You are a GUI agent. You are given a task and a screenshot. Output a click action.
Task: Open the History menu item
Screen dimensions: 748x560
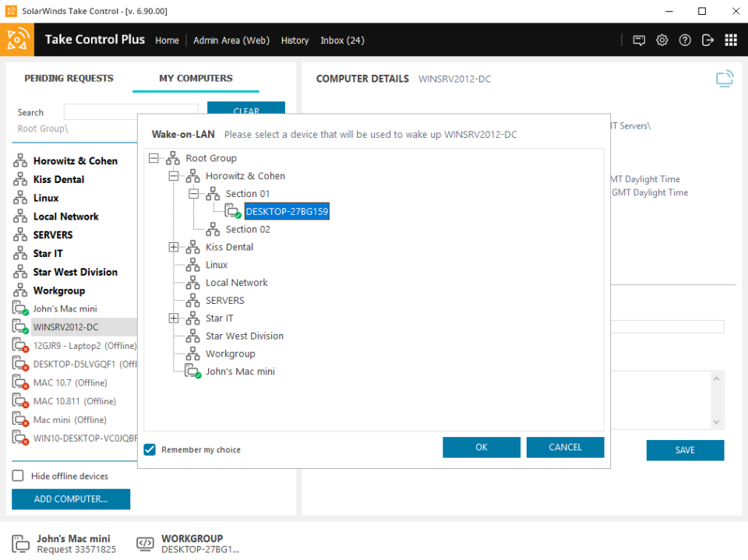[295, 41]
